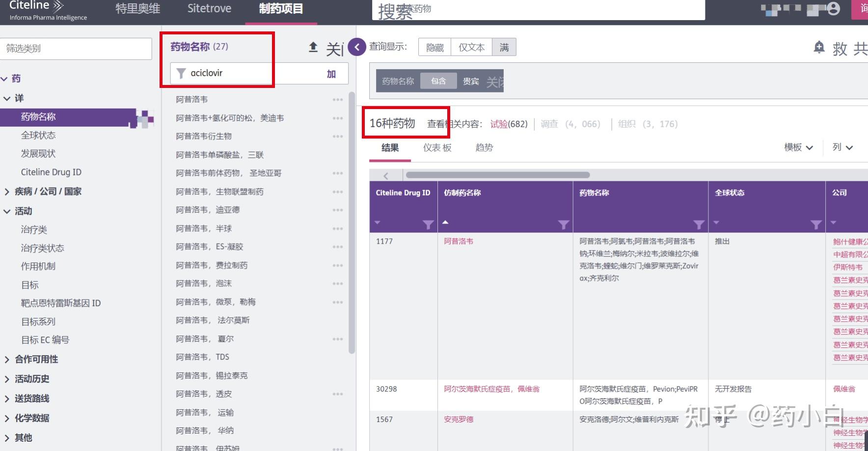Click the 加 button beside the aciclovir filter
The image size is (868, 451).
(x=331, y=73)
